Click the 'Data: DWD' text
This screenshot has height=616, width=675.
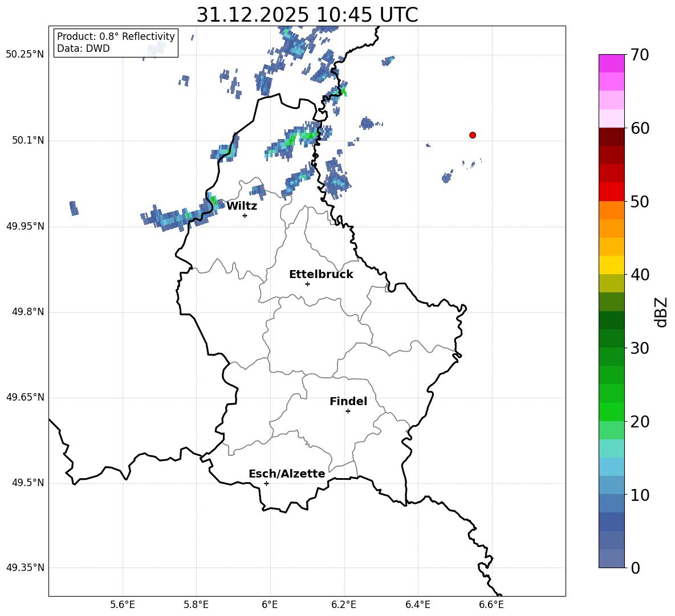point(83,48)
